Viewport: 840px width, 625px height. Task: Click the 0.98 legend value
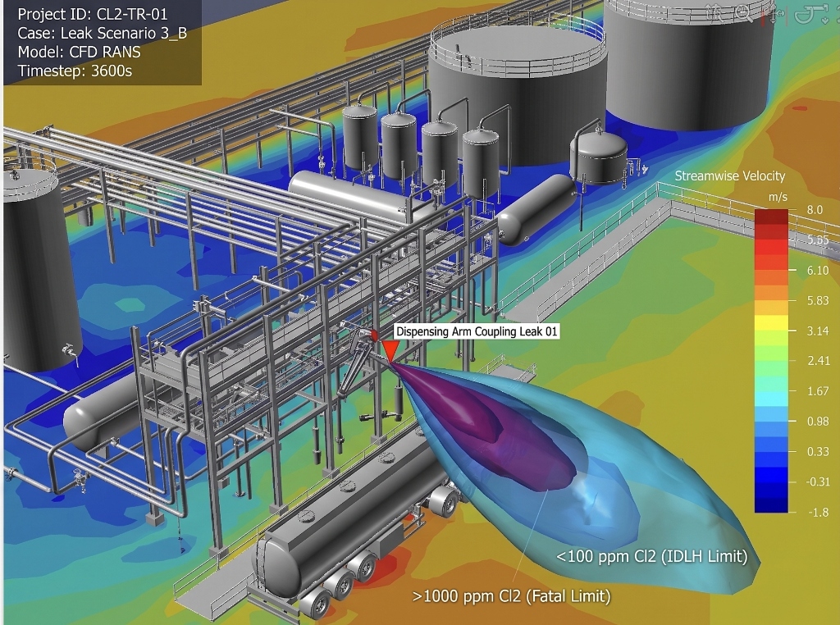click(x=818, y=422)
